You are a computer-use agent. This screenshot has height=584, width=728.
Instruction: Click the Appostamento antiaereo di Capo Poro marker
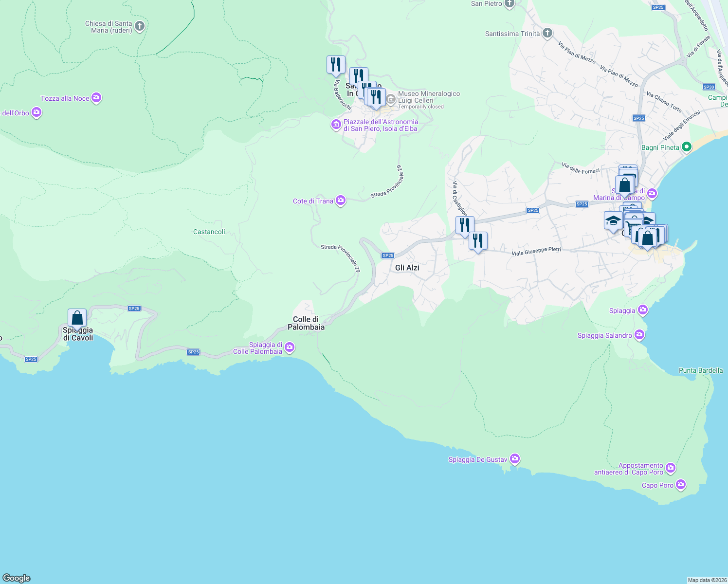[670, 467]
